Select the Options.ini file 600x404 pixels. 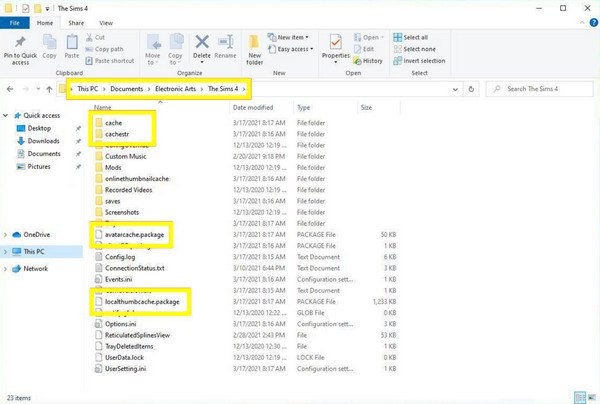pyautogui.click(x=121, y=324)
